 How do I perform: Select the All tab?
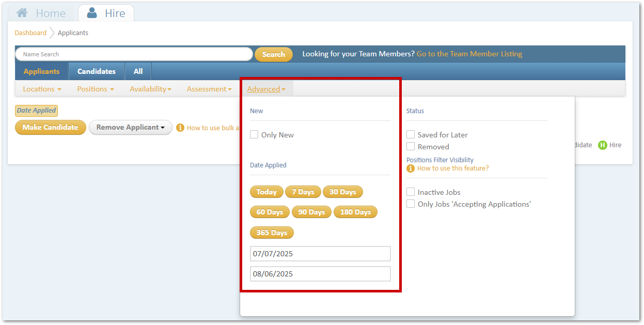pyautogui.click(x=138, y=71)
